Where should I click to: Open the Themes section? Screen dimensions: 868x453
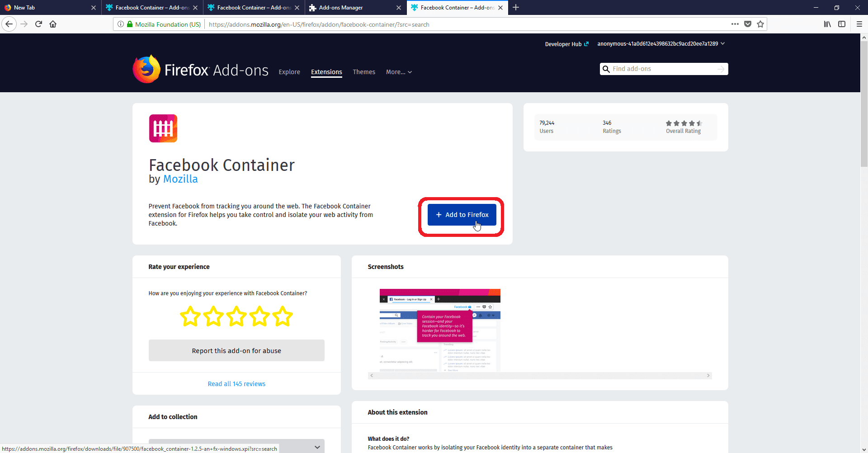click(364, 72)
